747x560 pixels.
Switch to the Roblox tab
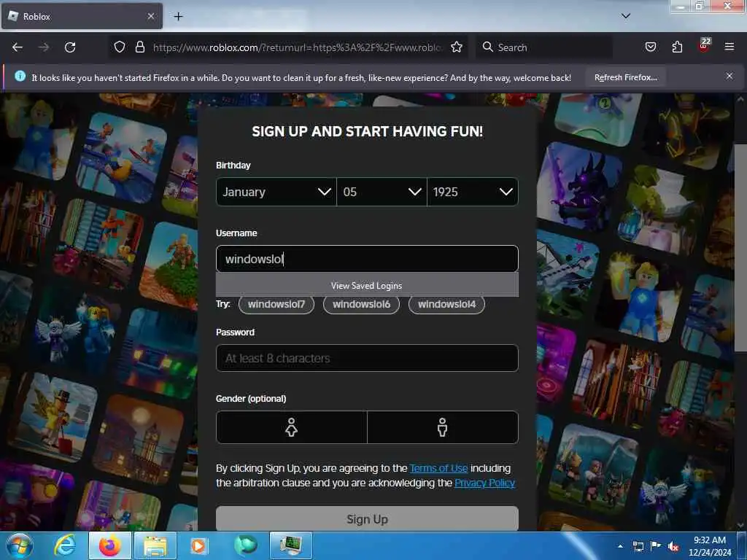tap(82, 16)
